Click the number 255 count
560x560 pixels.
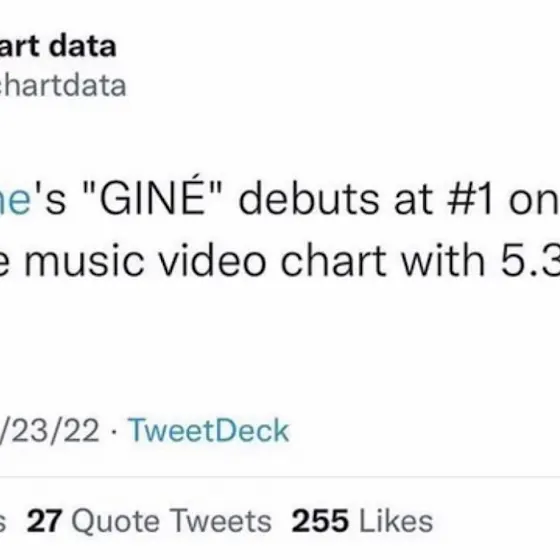[320, 521]
